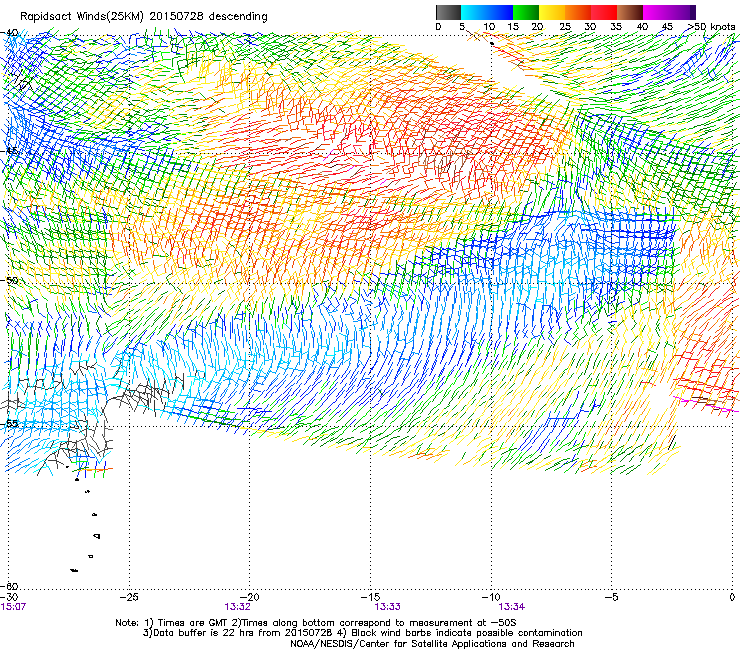Viewport: 740px width, 650px height.
Task: Click the -60 latitude axis label
Action: point(9,586)
